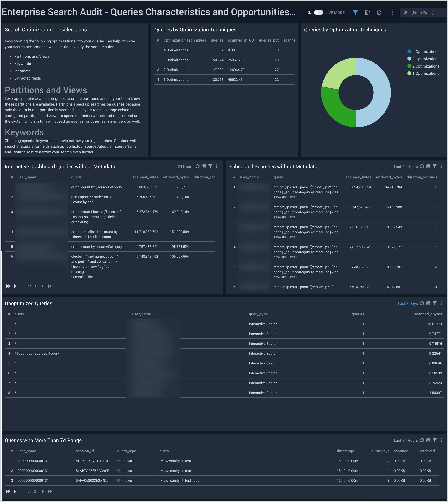The width and height of the screenshot is (448, 502).
Task: Toggle 4 Optimizations legend entry
Action: [x=426, y=52]
